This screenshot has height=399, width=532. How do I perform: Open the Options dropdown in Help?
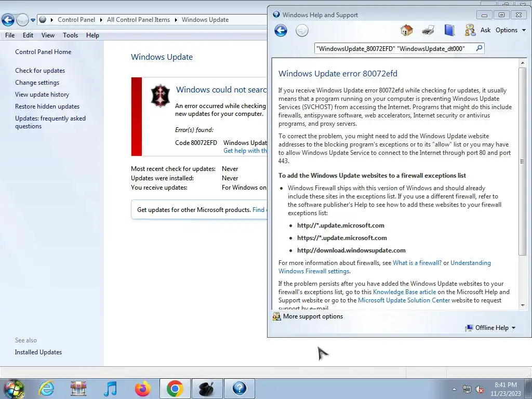[511, 30]
